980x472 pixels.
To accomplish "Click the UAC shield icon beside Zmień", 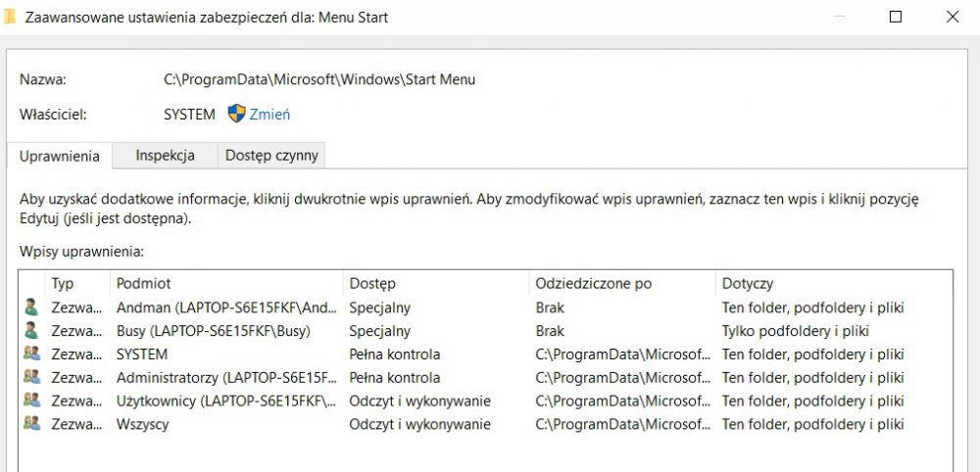I will click(x=236, y=114).
